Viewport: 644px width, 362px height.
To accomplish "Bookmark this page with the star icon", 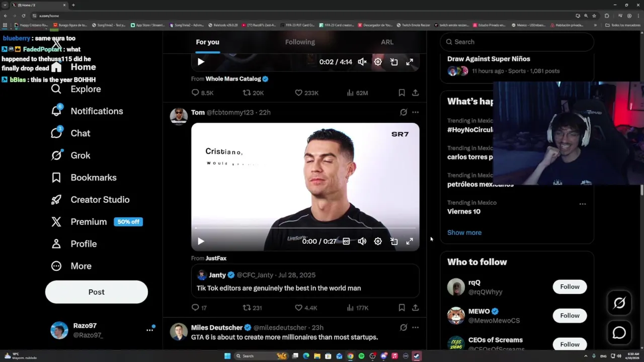I will pos(594,16).
